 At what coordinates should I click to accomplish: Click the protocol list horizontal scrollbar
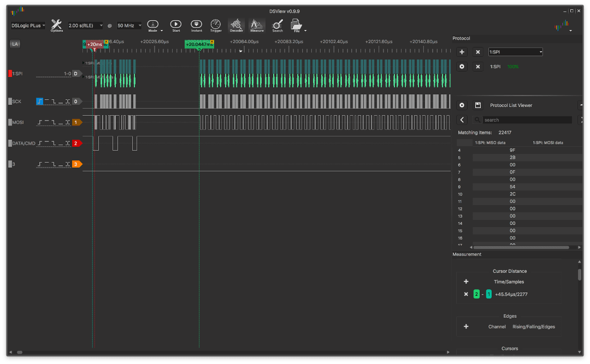[521, 247]
